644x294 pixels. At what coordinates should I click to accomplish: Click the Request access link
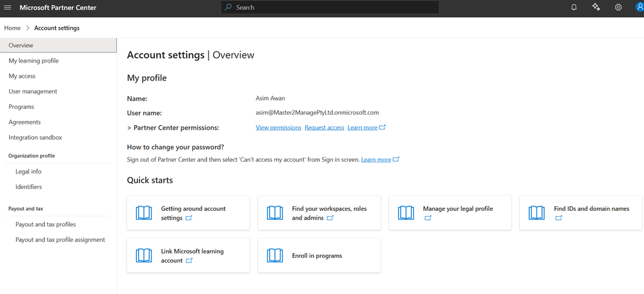point(325,128)
